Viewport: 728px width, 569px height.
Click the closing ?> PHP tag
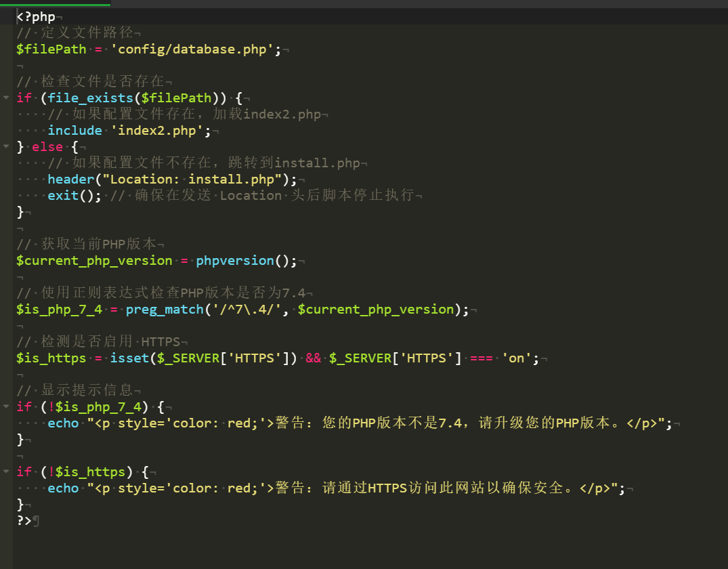click(x=24, y=520)
